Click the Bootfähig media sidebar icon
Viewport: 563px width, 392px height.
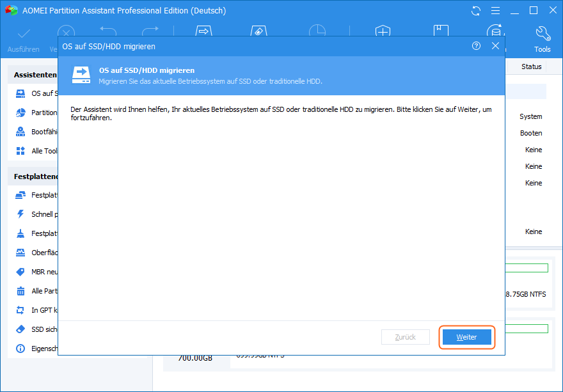tap(20, 132)
